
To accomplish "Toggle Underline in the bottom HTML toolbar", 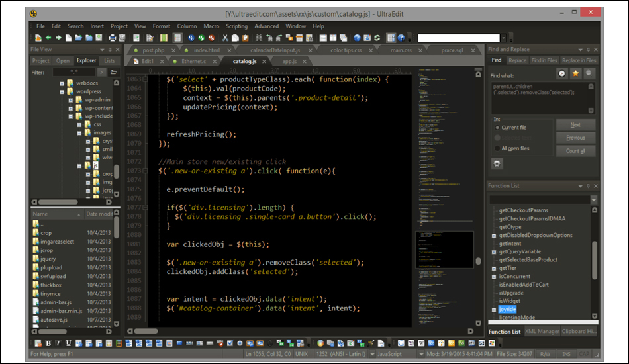I will [x=68, y=343].
